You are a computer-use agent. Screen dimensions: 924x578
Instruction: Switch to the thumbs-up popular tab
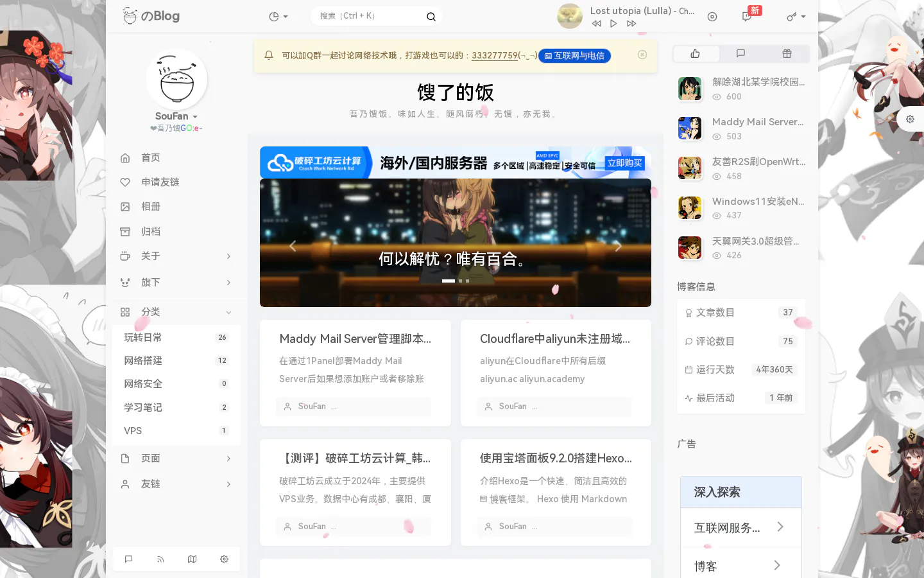tap(696, 54)
